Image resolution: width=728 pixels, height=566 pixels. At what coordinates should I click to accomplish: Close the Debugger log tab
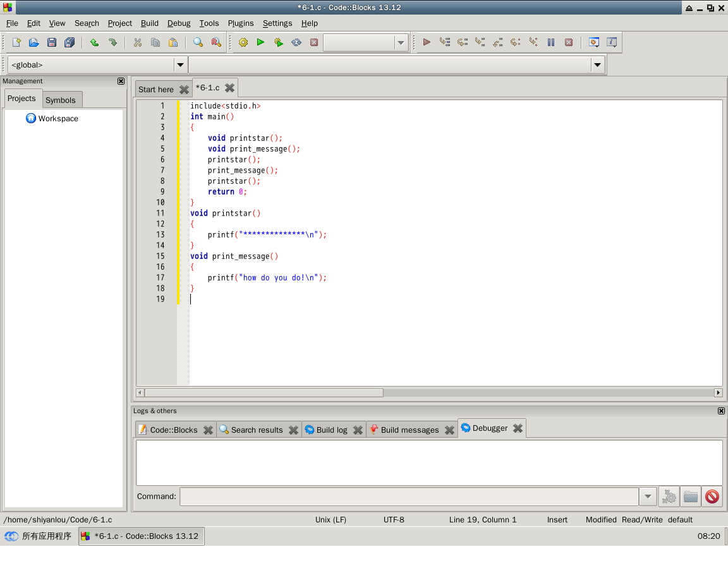pyautogui.click(x=518, y=428)
